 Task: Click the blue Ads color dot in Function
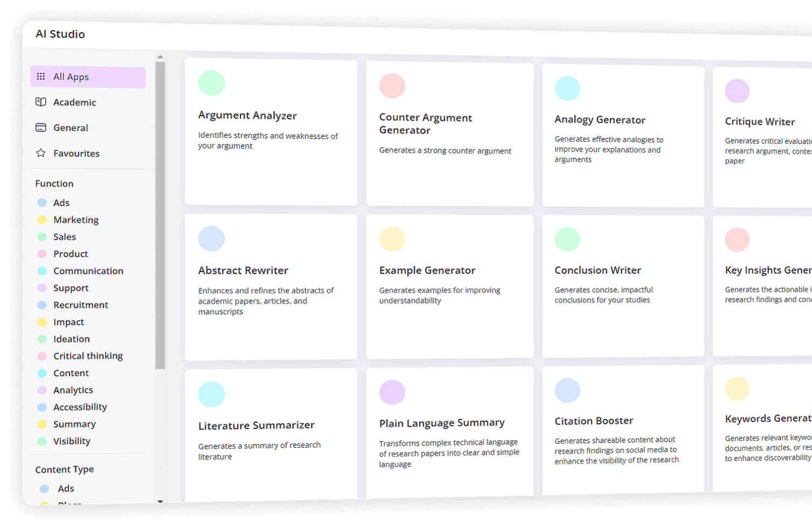click(x=42, y=203)
